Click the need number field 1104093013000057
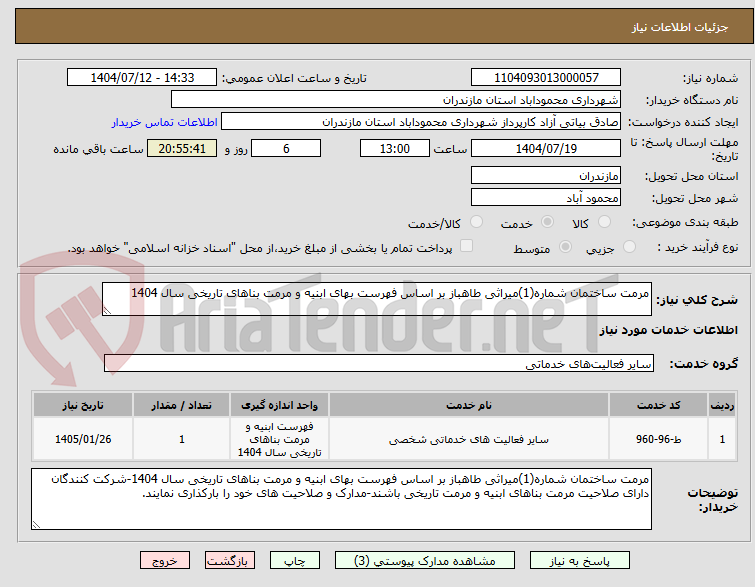 coord(546,78)
